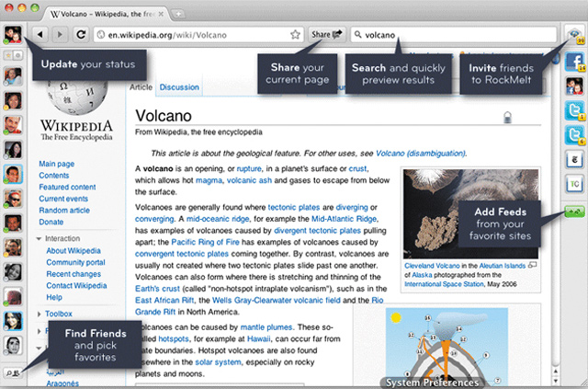
Task: Open chat with the baby photo friend
Action: point(13,76)
